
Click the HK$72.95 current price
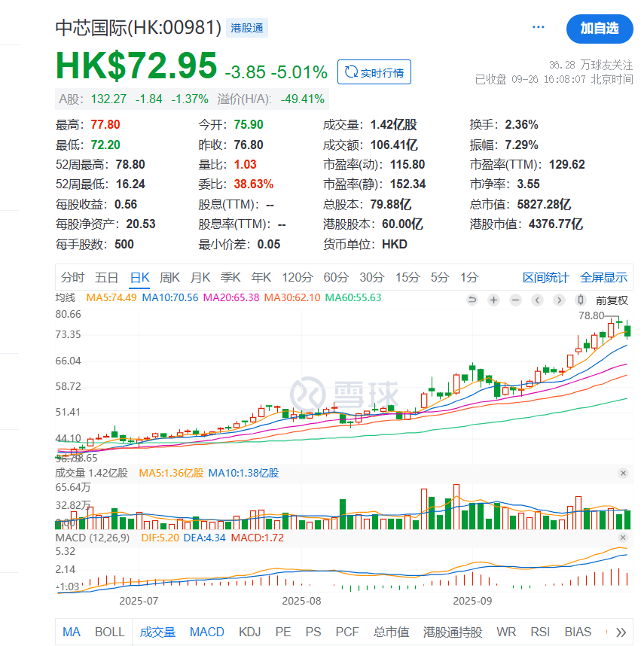(136, 65)
